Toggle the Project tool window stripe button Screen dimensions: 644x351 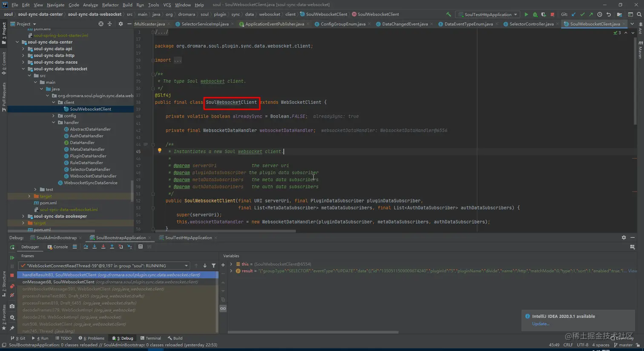click(4, 34)
